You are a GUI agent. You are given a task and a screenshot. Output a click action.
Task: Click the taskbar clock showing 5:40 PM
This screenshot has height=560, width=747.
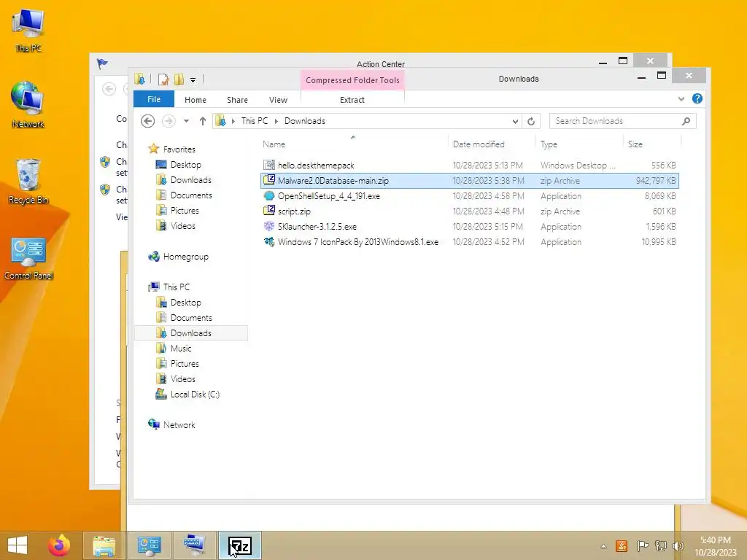(716, 546)
